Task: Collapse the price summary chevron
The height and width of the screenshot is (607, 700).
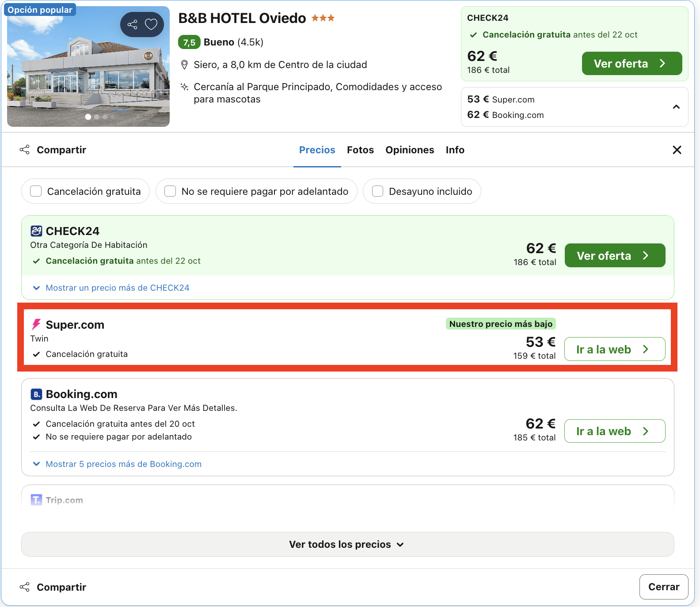Action: click(676, 107)
